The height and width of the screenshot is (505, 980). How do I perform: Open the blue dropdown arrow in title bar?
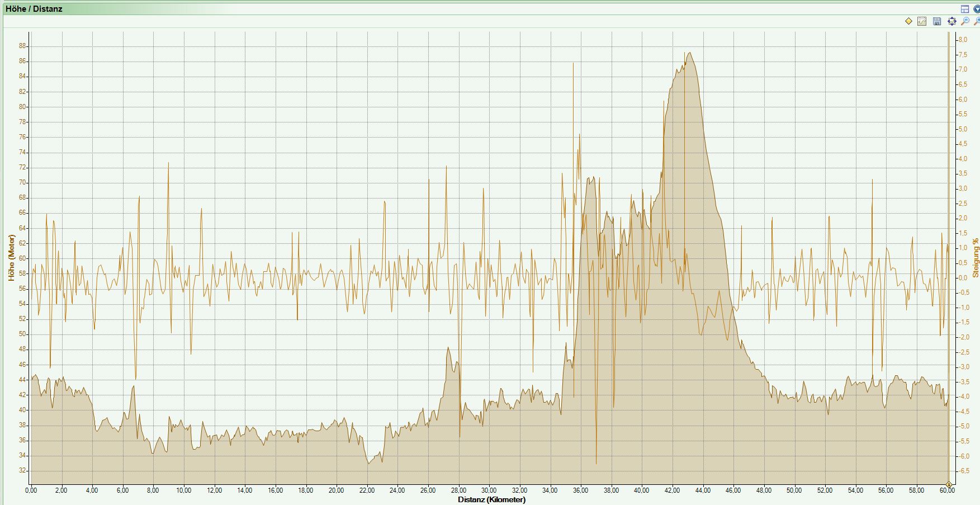pos(977,8)
